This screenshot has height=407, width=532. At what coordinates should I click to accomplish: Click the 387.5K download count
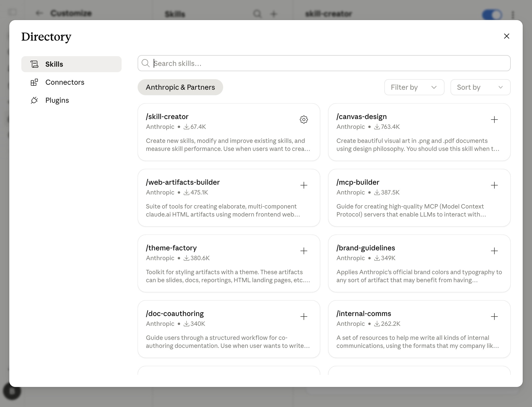390,192
